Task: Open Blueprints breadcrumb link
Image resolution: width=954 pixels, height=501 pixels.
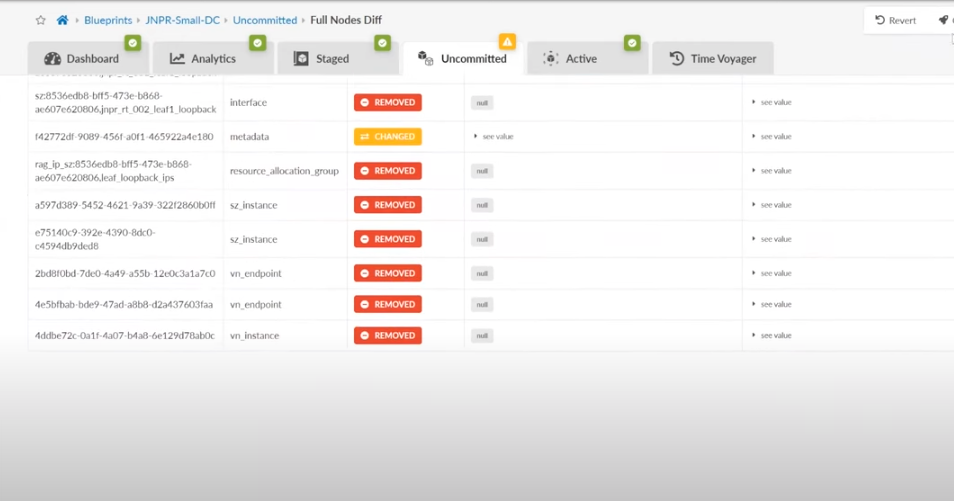Action: [108, 20]
